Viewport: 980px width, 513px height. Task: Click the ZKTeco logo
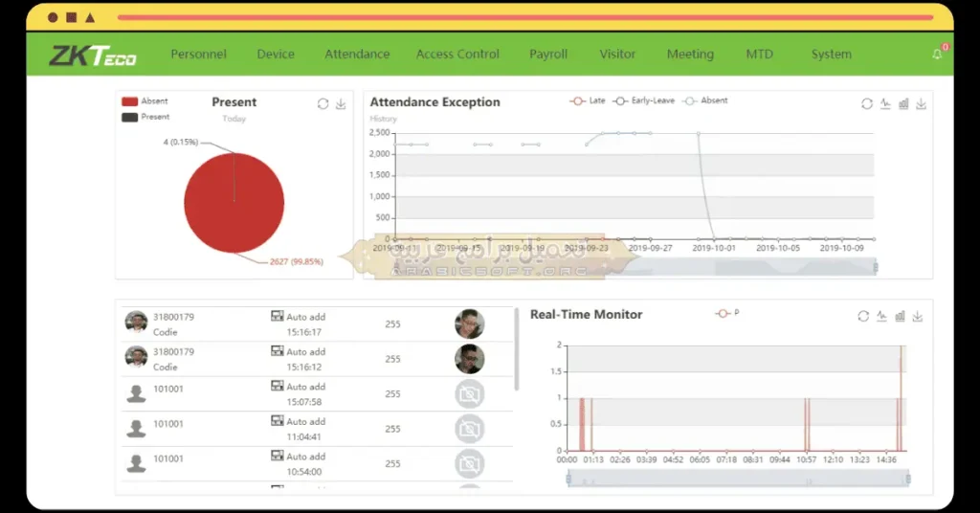[x=93, y=56]
